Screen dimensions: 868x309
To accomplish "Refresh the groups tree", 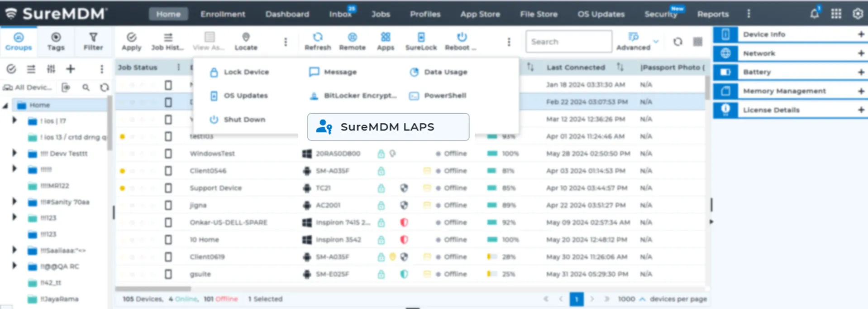I will click(x=105, y=87).
